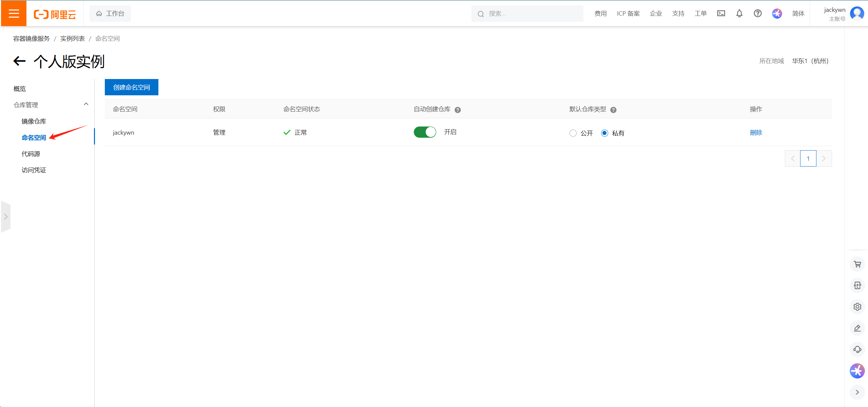The height and width of the screenshot is (407, 868).
Task: Open the notifications bell
Action: pyautogui.click(x=739, y=13)
